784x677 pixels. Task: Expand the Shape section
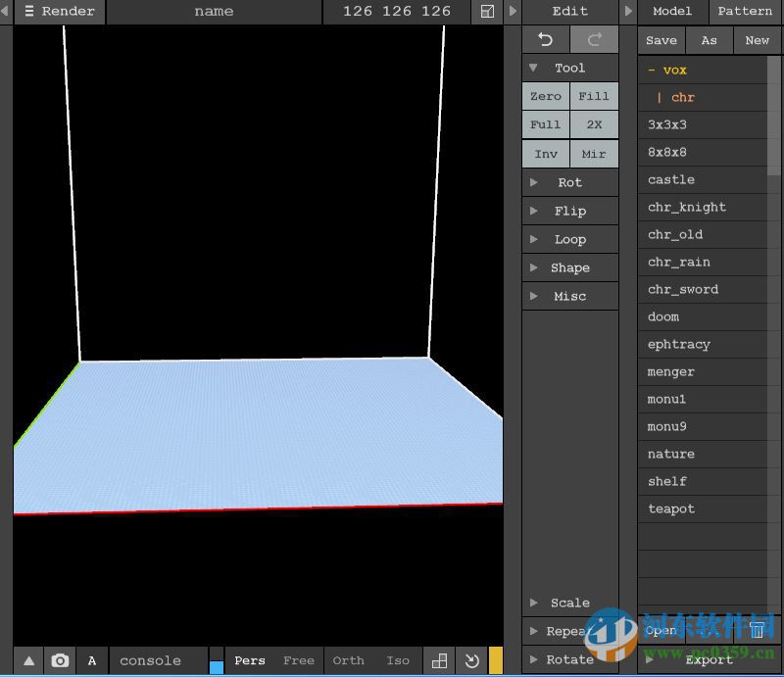pos(569,267)
